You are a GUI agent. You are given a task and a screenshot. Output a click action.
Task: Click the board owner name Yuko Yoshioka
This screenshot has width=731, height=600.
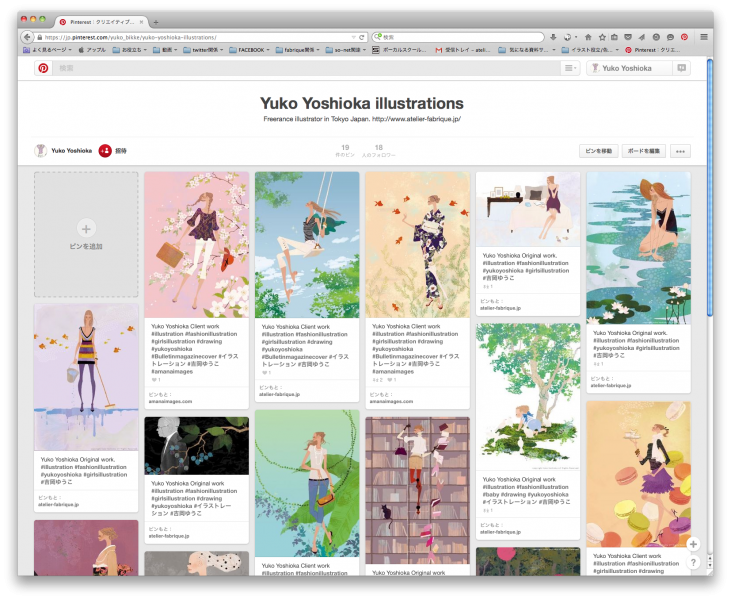(71, 151)
